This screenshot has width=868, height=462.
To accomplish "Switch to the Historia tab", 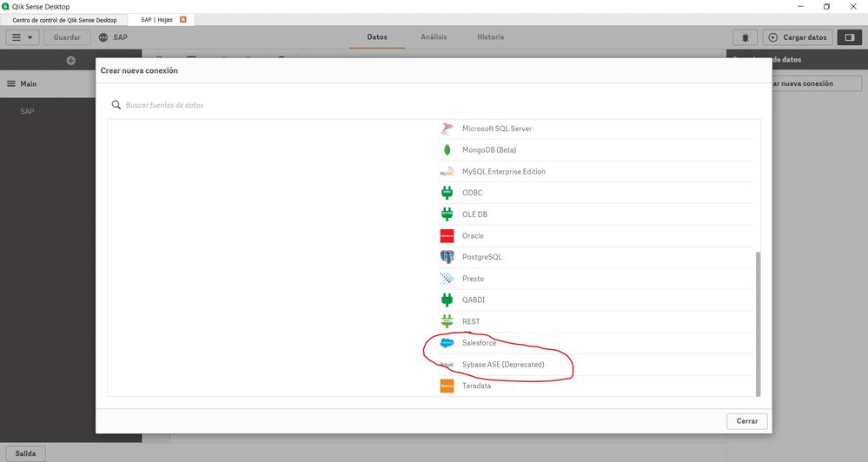I will pos(490,37).
